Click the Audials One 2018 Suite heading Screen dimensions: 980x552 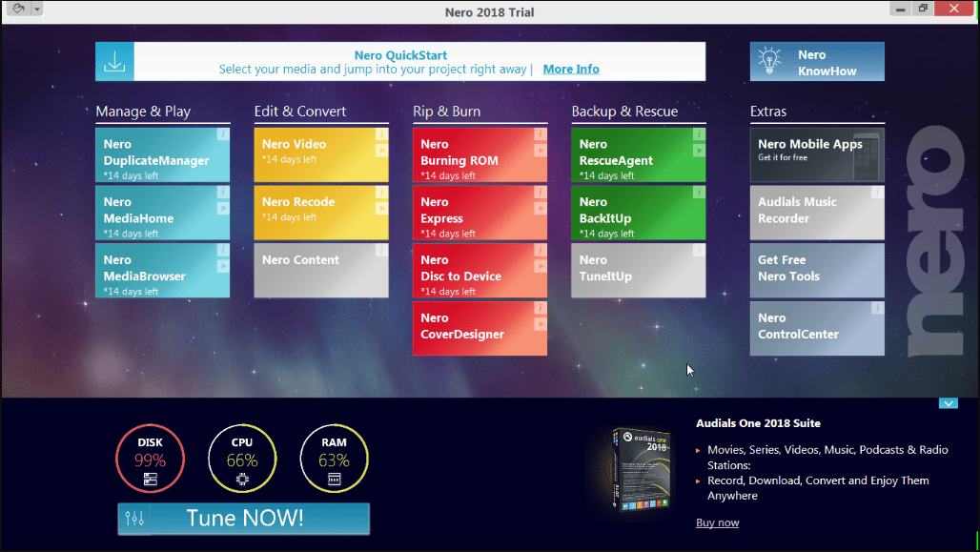pos(758,423)
